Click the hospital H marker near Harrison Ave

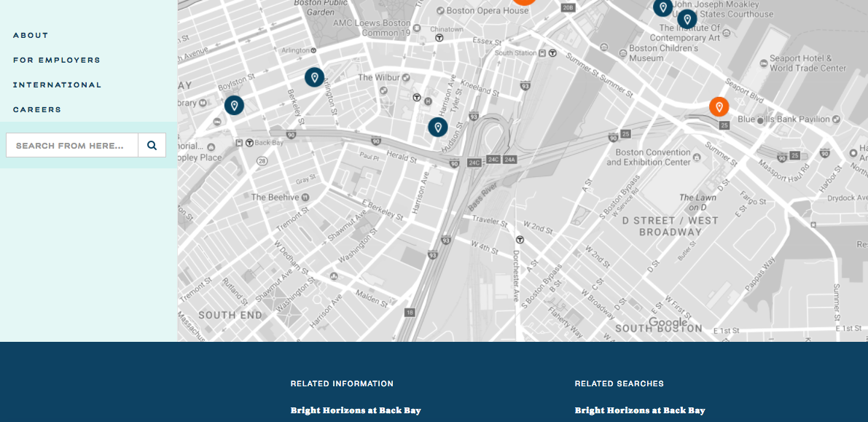pos(429,101)
